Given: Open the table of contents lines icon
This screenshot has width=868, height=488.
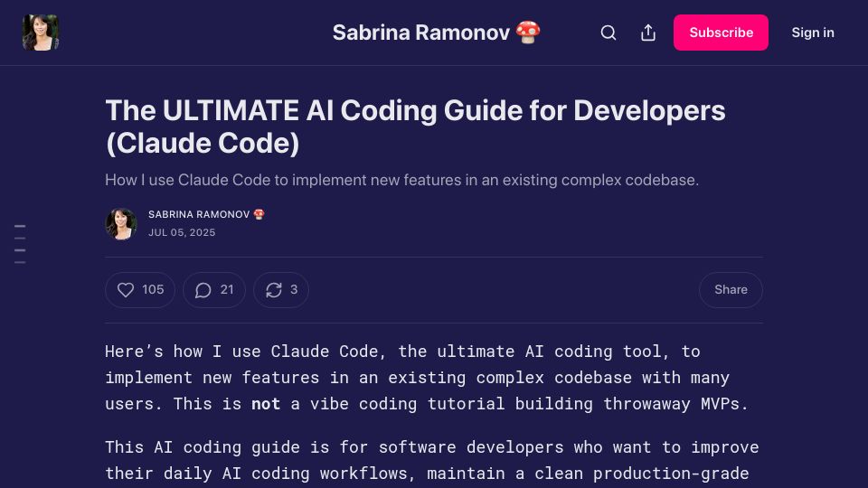Looking at the screenshot, I should coord(20,244).
